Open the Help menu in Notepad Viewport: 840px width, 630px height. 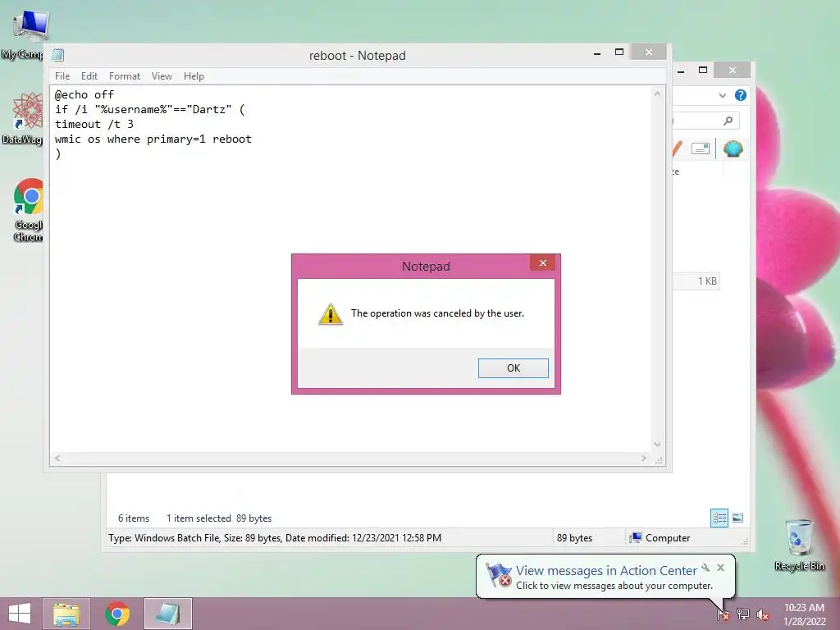(x=194, y=76)
